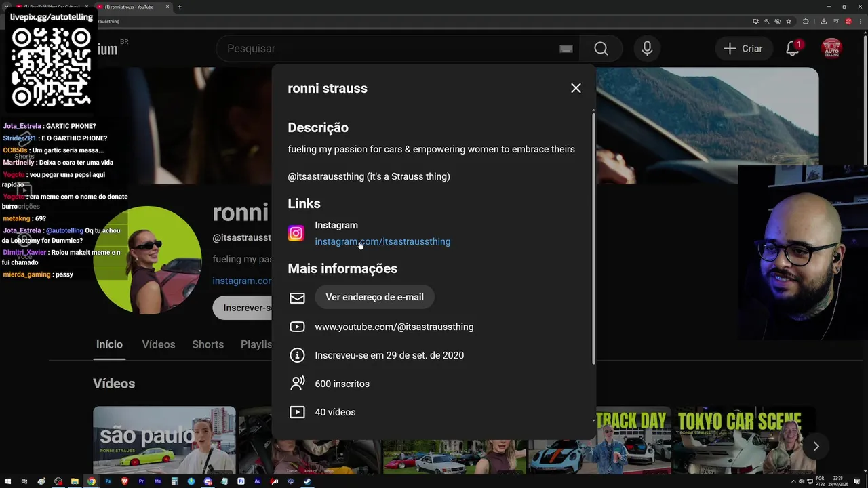
Task: Open File Explorer from taskbar
Action: (75, 481)
